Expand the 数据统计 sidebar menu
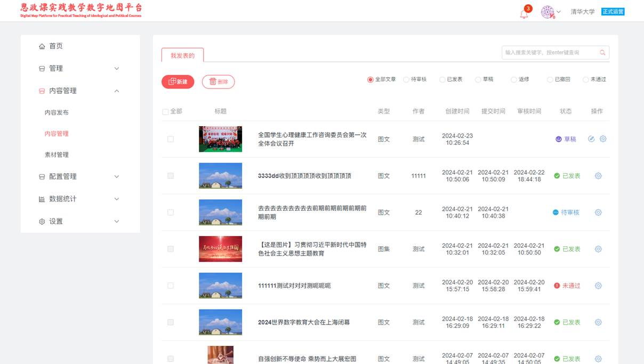644x364 pixels. (x=80, y=199)
